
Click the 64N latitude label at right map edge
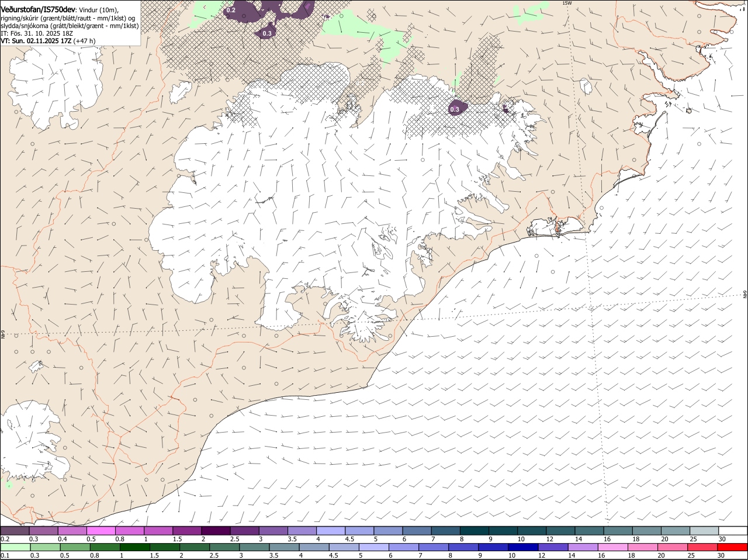[745, 293]
